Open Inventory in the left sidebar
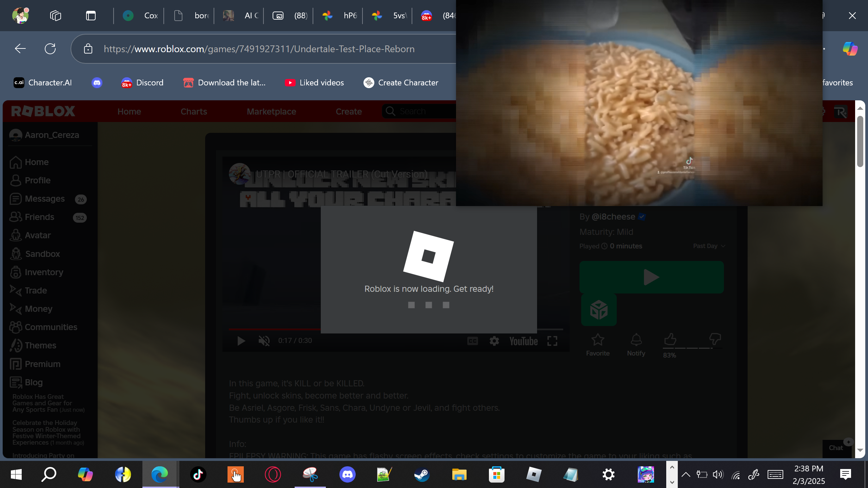 37,272
